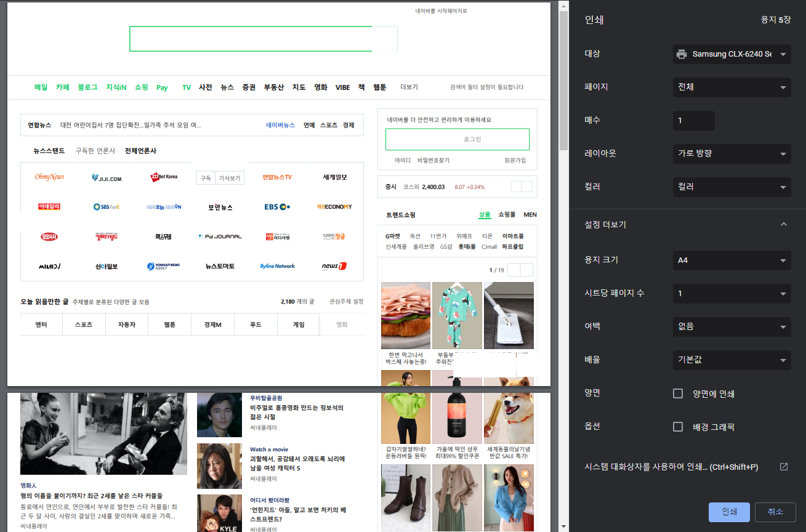Image resolution: width=806 pixels, height=532 pixels.
Task: Select the 자동차 topic tab
Action: pyautogui.click(x=127, y=324)
